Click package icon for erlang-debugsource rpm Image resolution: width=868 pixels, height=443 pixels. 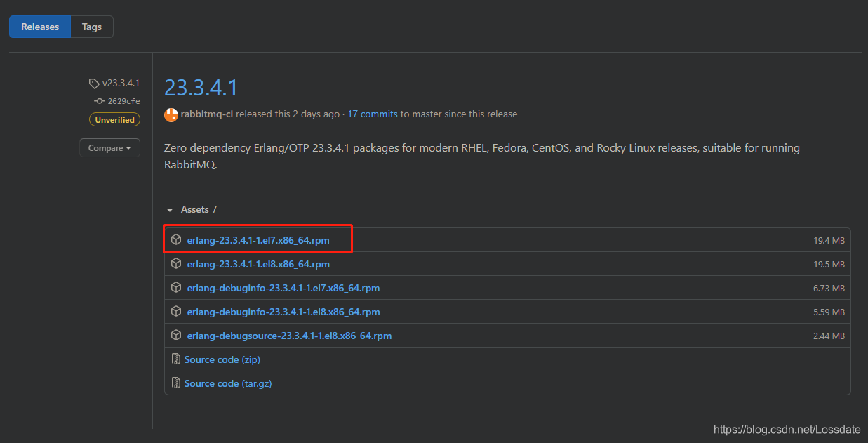click(x=176, y=336)
